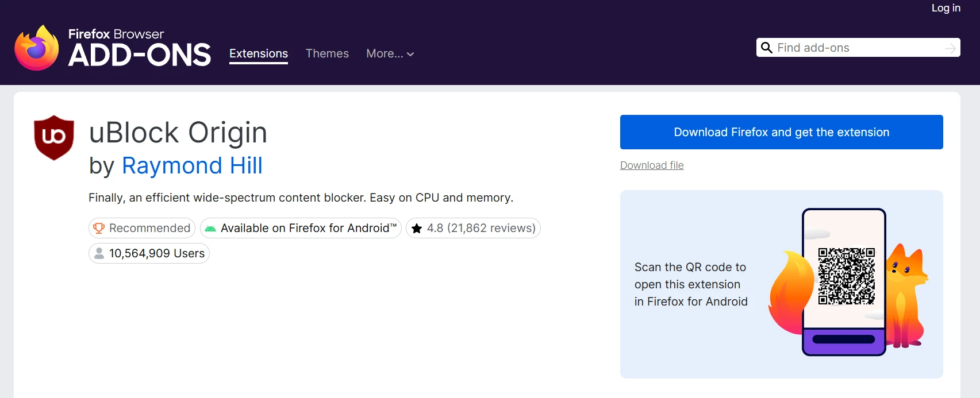Click the Firefox logo icon in header

pyautogui.click(x=37, y=48)
